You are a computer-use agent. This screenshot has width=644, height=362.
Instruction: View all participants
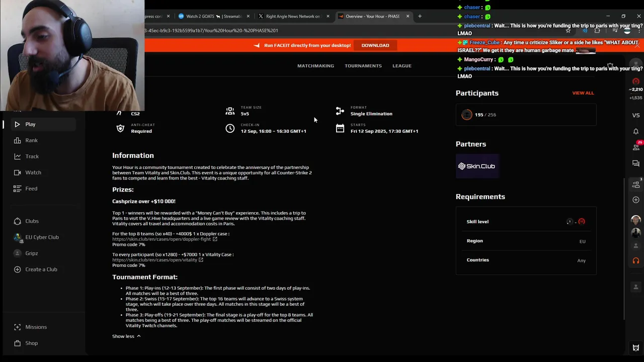tap(583, 93)
